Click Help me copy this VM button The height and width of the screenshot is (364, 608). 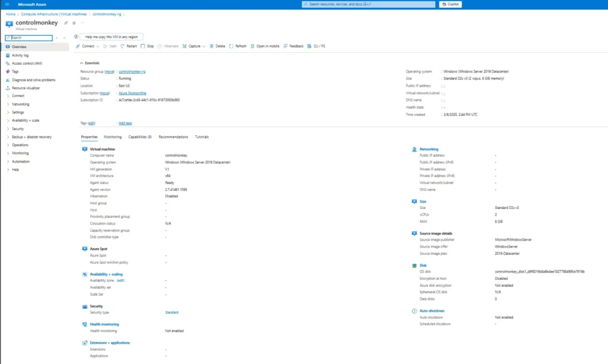[x=112, y=37]
